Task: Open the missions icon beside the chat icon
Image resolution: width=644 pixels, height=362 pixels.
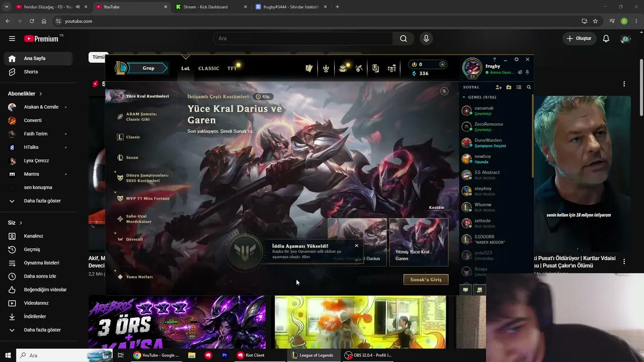Action: (x=479, y=290)
